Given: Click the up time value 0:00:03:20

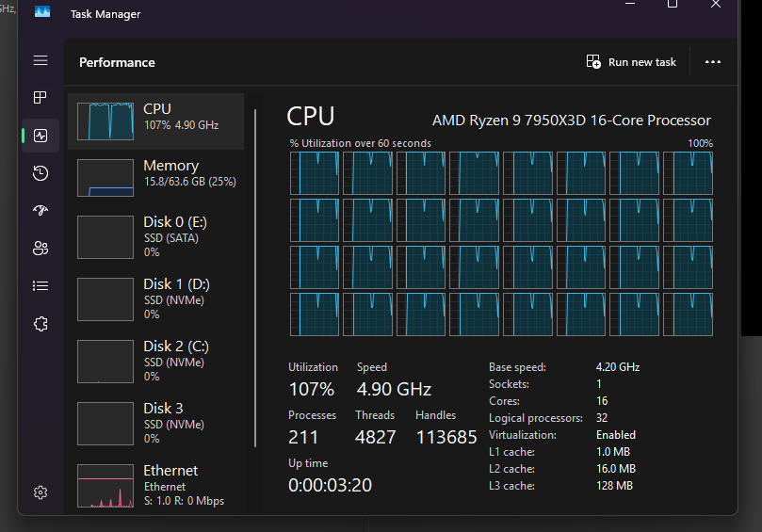Looking at the screenshot, I should 330,485.
